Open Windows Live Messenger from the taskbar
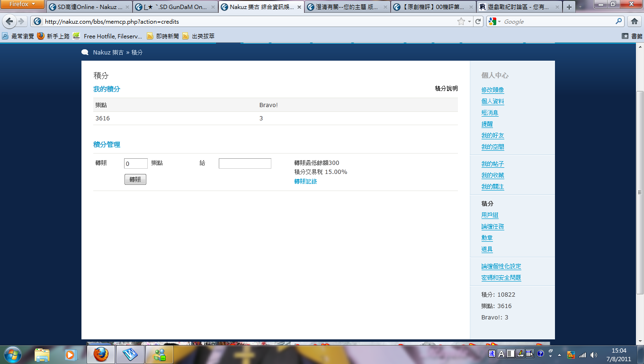 click(160, 355)
